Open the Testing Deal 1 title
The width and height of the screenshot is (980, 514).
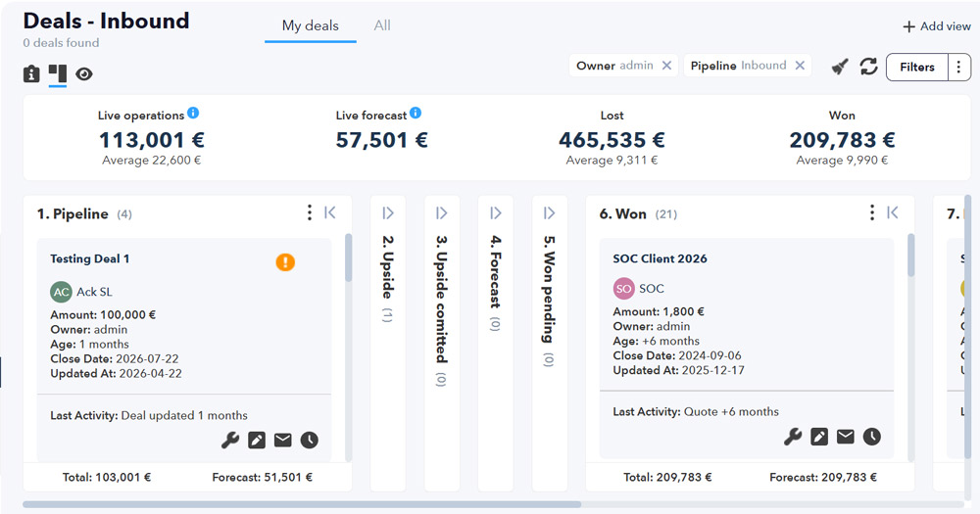pyautogui.click(x=90, y=258)
